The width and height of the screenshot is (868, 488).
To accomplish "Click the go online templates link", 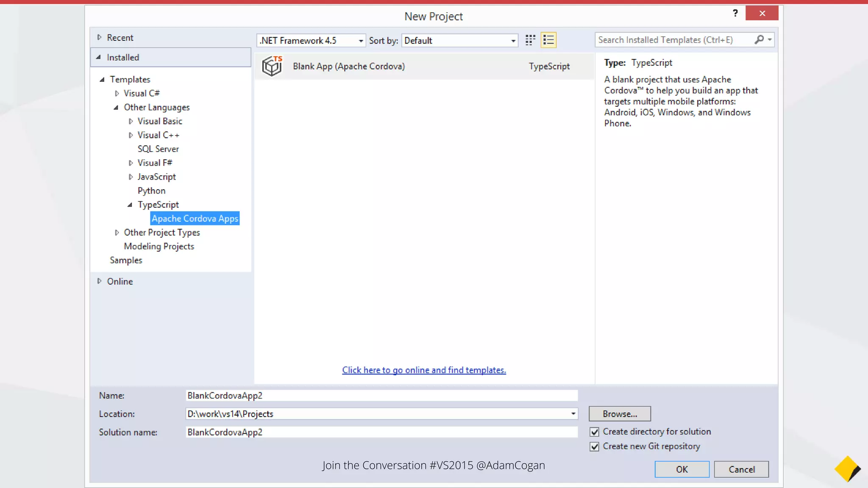I will click(x=424, y=370).
